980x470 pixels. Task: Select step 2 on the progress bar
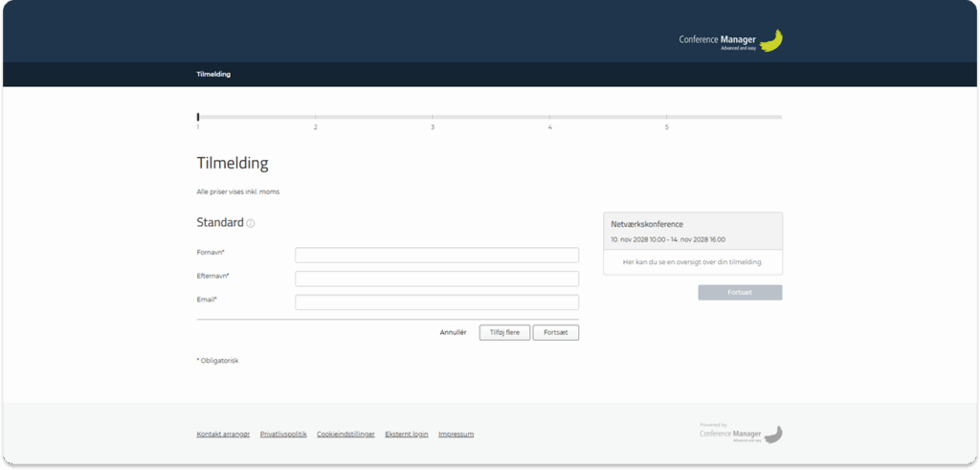coord(316,118)
